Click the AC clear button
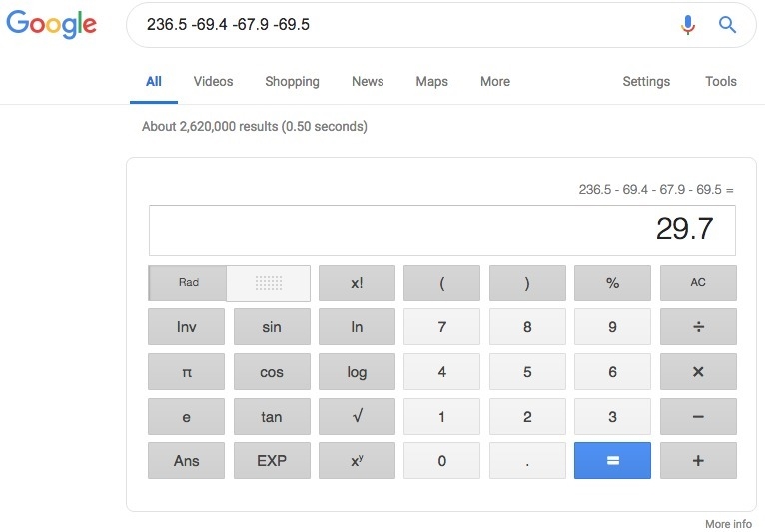 [x=698, y=282]
